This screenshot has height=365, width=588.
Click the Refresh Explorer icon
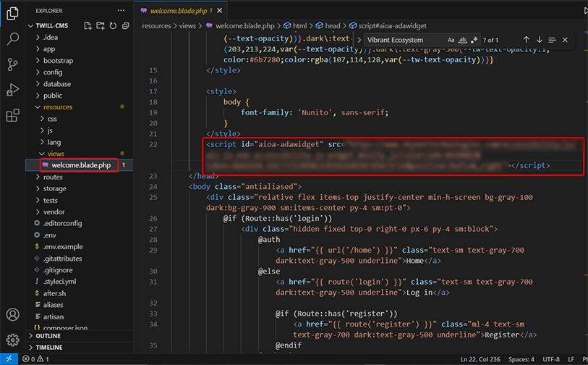[112, 25]
